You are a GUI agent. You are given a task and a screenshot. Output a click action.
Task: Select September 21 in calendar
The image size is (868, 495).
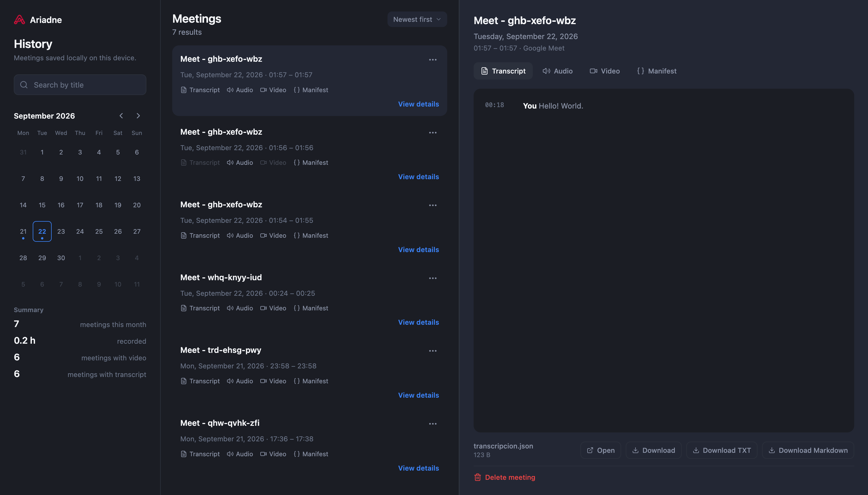point(23,231)
